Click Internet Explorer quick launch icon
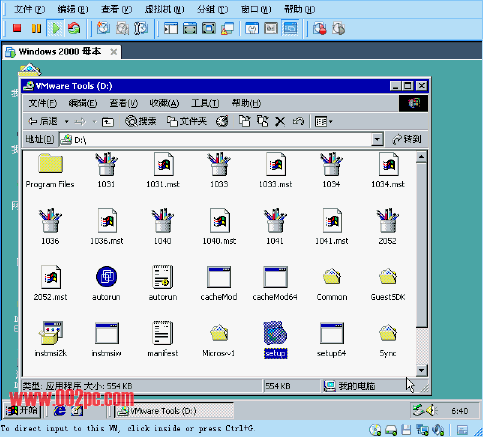The width and height of the screenshot is (483, 437). click(x=59, y=411)
